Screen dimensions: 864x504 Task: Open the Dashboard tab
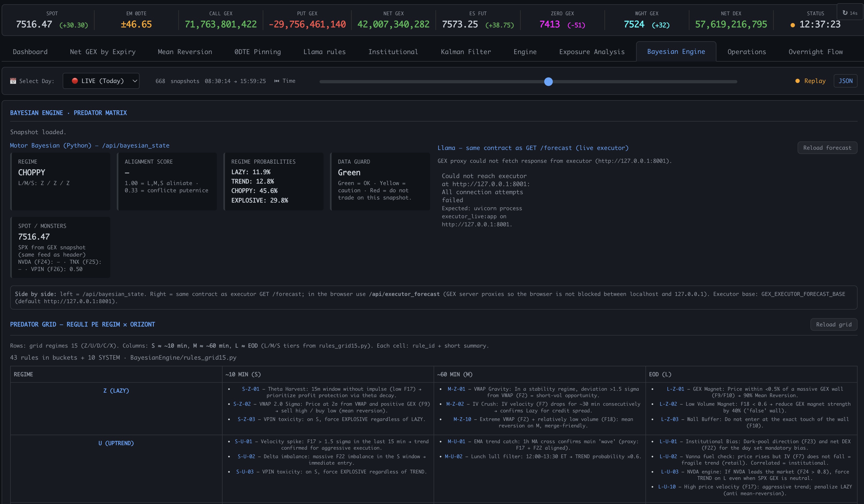30,52
